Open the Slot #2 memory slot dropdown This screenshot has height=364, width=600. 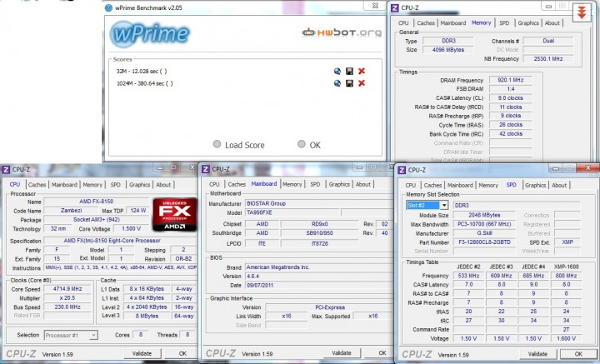coord(444,206)
